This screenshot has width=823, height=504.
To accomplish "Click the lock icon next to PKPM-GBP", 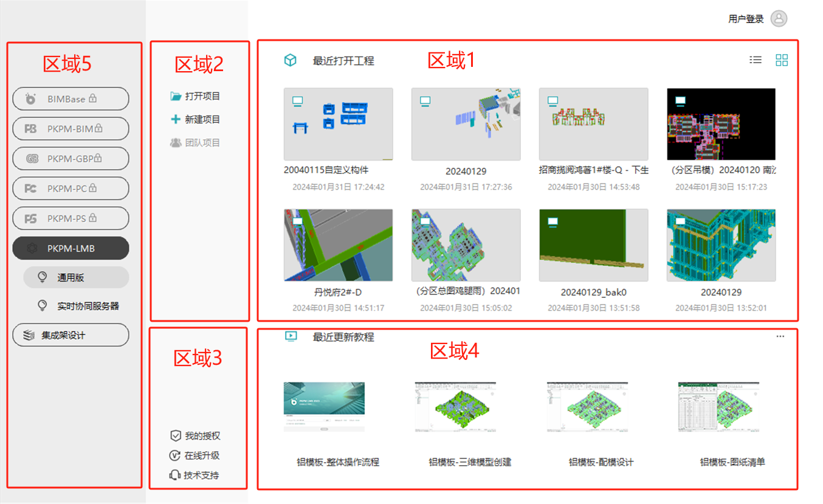I will [98, 158].
